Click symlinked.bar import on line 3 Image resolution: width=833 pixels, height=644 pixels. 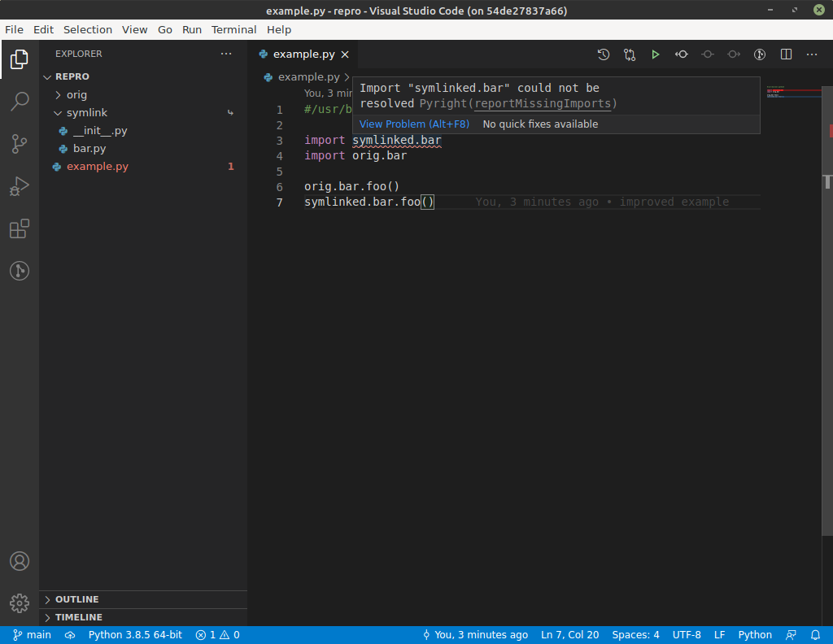click(397, 140)
